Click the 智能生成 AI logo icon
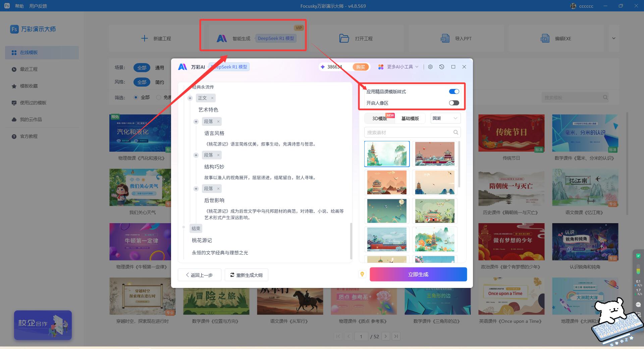 222,38
